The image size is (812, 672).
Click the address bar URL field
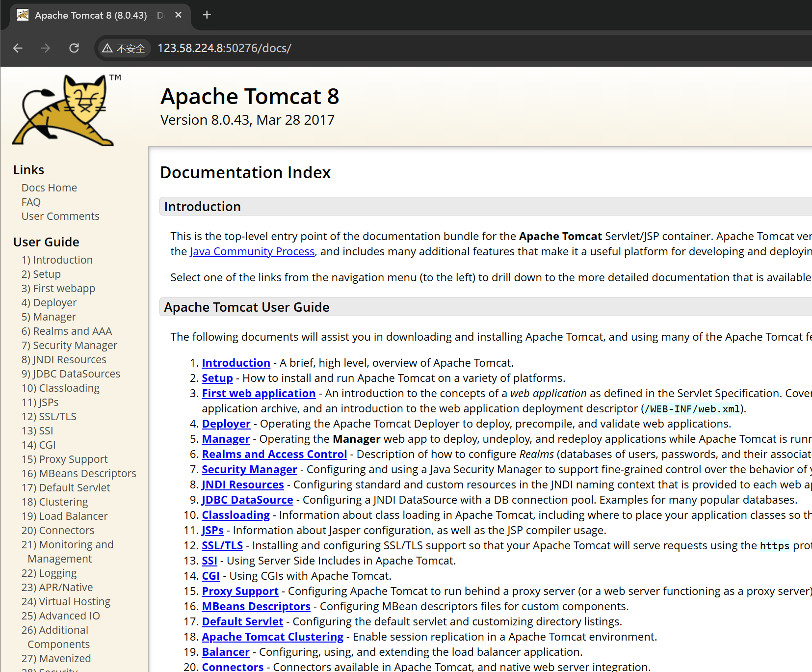click(224, 48)
